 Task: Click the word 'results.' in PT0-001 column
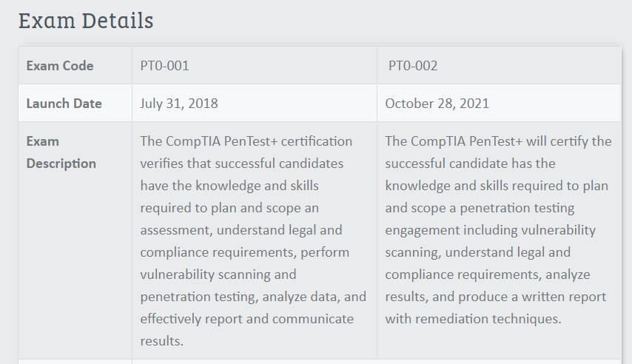(161, 341)
